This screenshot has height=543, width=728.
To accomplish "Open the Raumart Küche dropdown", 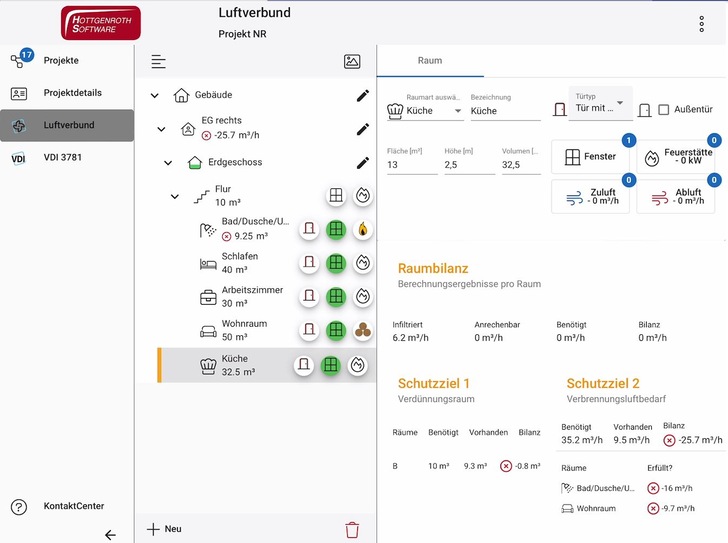I will pyautogui.click(x=424, y=111).
